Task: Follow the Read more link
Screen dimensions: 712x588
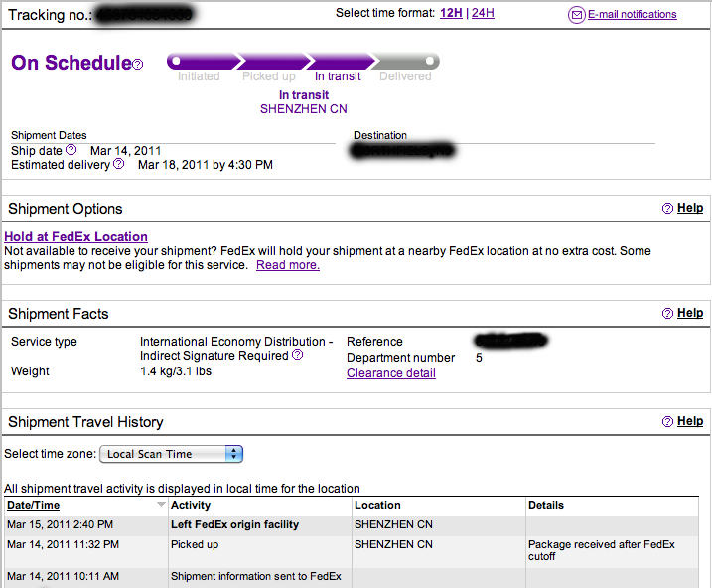Action: 288,265
